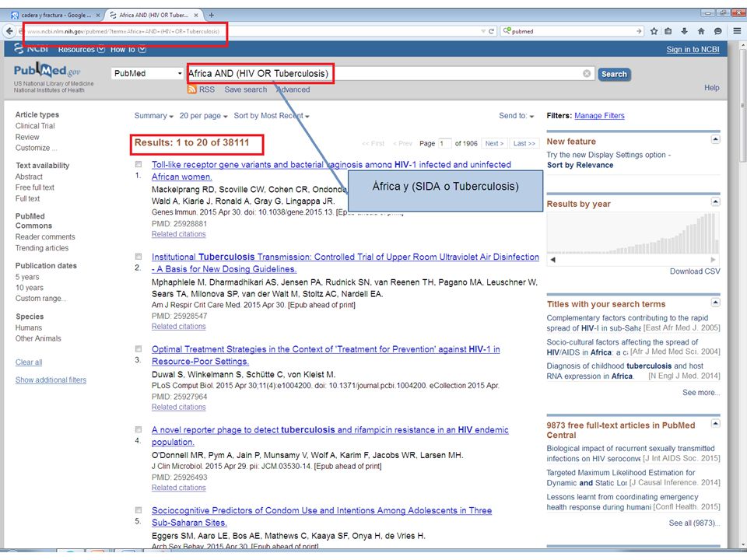Image resolution: width=747 pixels, height=560 pixels.
Task: Collapse the Results by year panel
Action: tap(715, 202)
